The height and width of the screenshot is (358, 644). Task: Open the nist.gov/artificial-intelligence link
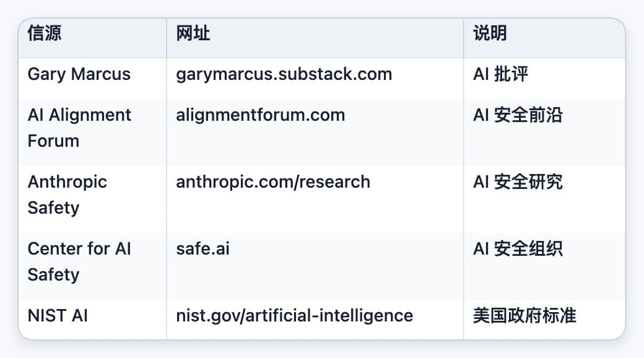tap(295, 316)
